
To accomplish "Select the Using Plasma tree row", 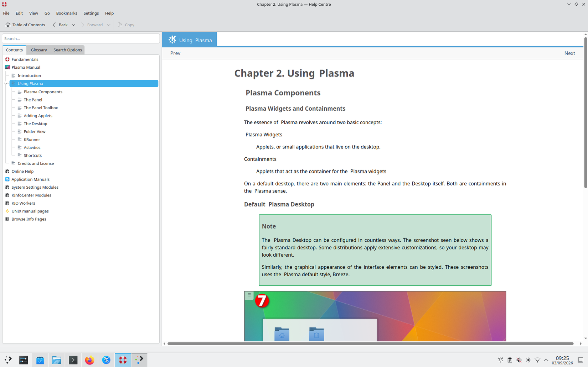I will 84,84.
